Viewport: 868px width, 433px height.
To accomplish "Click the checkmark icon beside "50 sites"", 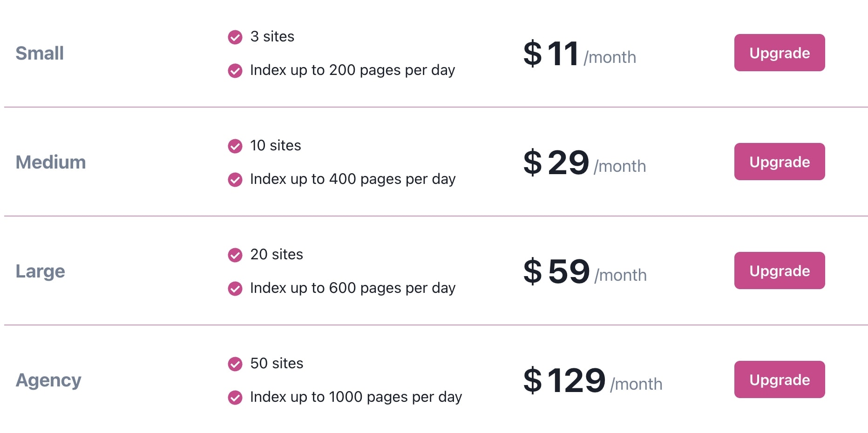I will 235,364.
